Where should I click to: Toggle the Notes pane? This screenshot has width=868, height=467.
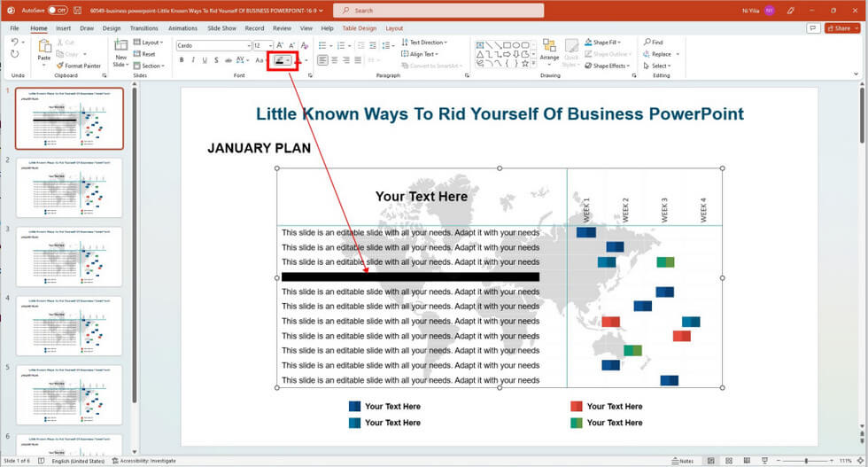pyautogui.click(x=683, y=461)
